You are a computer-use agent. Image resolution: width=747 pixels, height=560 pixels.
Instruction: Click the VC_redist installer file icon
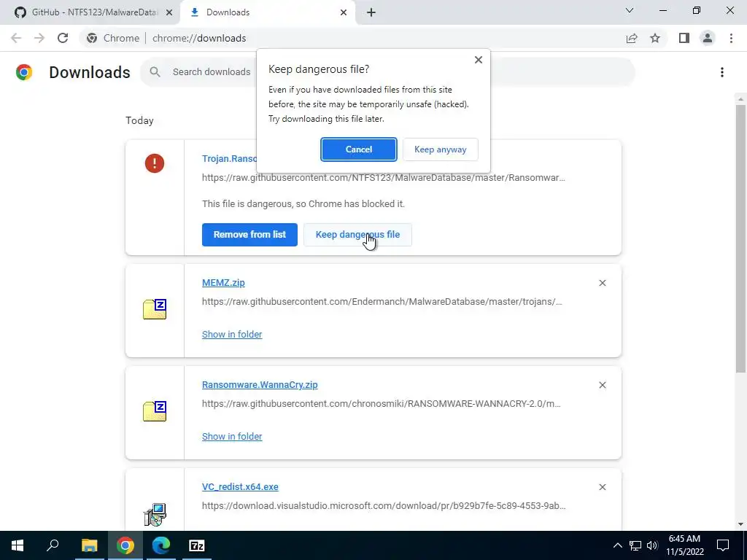pos(155,514)
